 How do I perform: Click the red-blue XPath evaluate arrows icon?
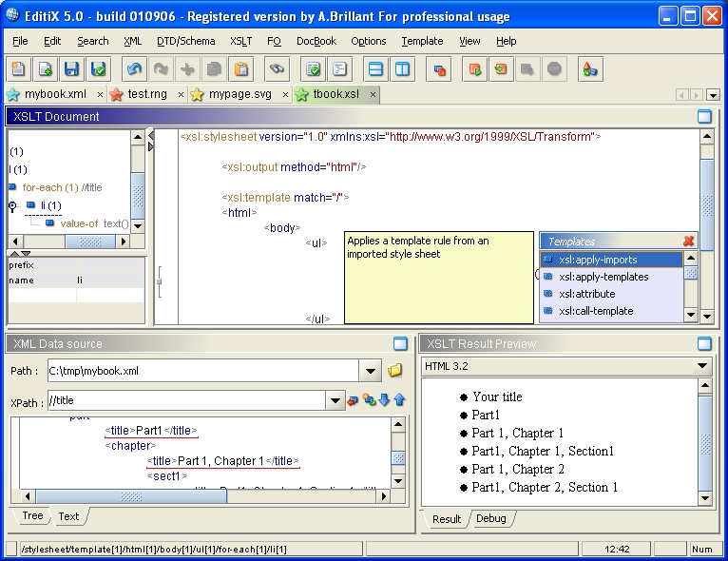pyautogui.click(x=353, y=400)
